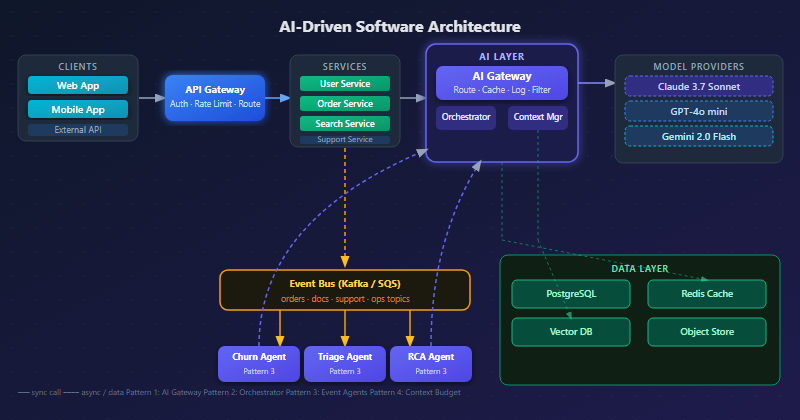Click 'Pattern 3' under Churn Agent
800x420 pixels.
point(259,371)
